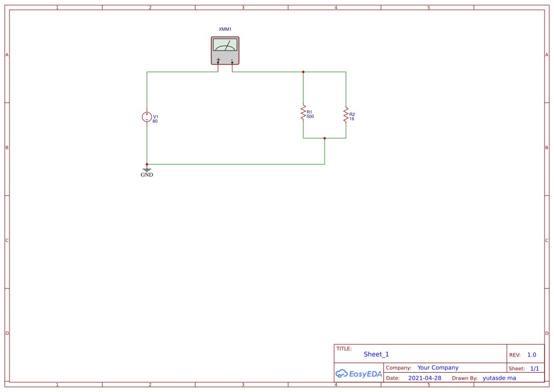Click the multimeter minus terminal pin
554x392 pixels.
click(232, 62)
